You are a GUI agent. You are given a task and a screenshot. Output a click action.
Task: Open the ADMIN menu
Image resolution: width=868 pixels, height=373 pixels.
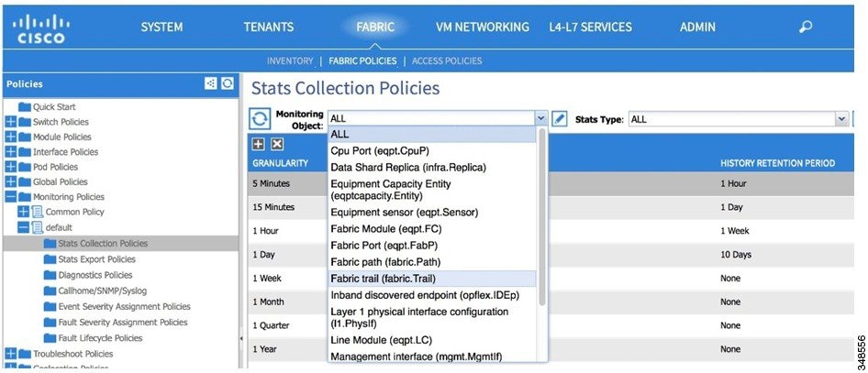click(697, 27)
